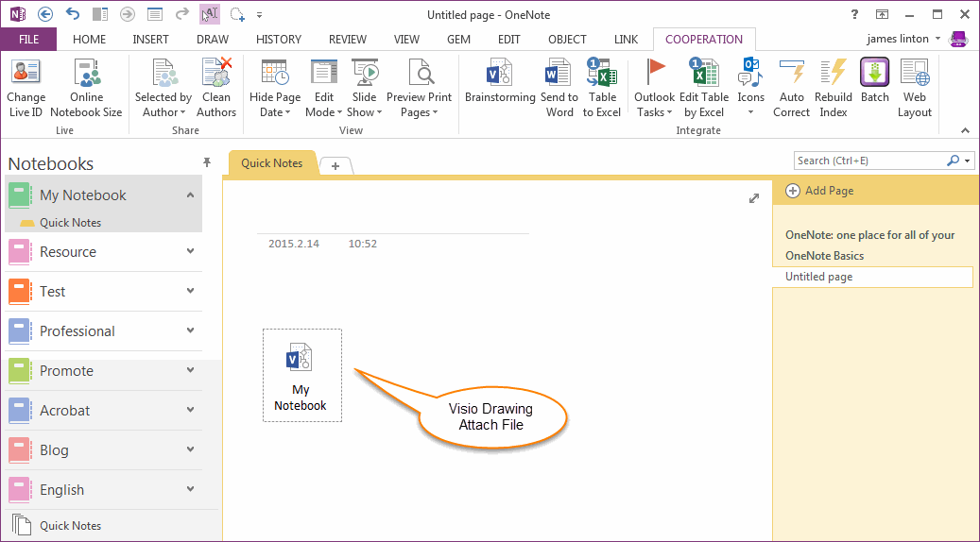Click the Undo arrow
The image size is (980, 542).
[x=73, y=14]
